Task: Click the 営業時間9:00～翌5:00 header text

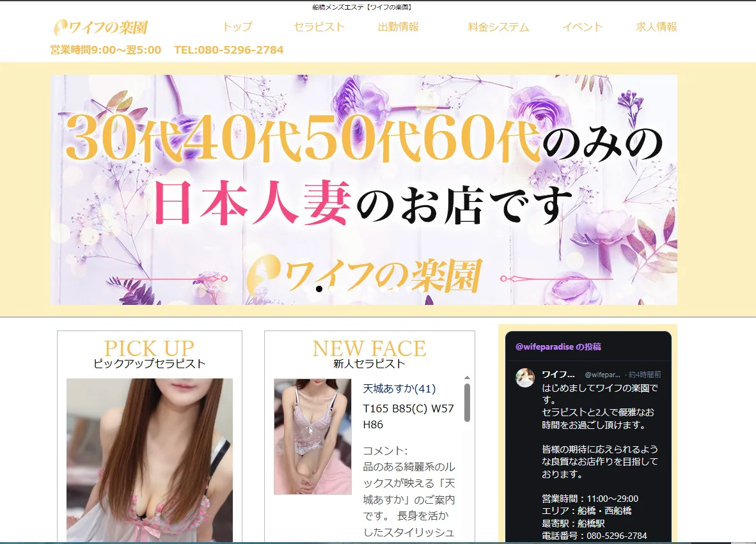Action: pos(106,50)
